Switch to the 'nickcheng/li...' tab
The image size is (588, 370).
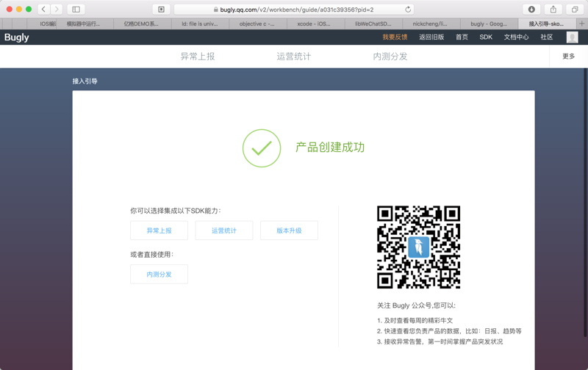coord(430,23)
